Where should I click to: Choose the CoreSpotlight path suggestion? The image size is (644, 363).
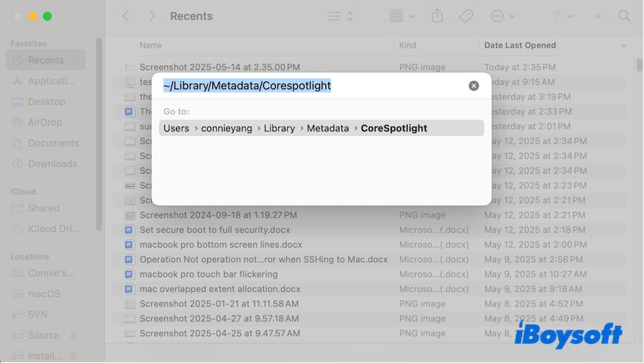pyautogui.click(x=322, y=128)
